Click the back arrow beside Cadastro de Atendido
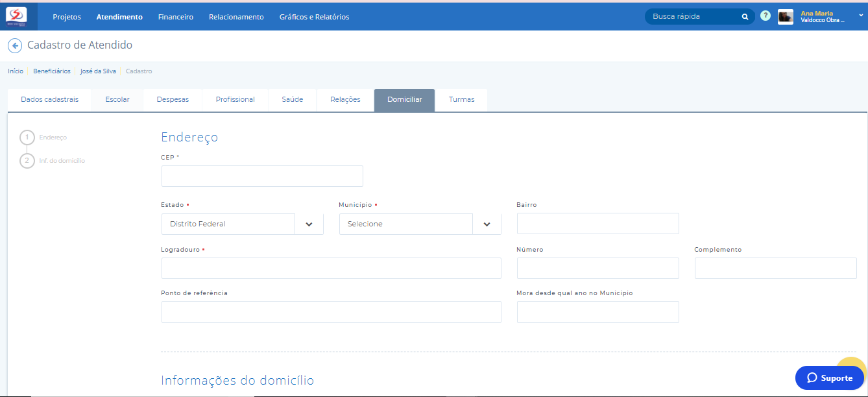Viewport: 868px width, 397px height. click(x=15, y=45)
